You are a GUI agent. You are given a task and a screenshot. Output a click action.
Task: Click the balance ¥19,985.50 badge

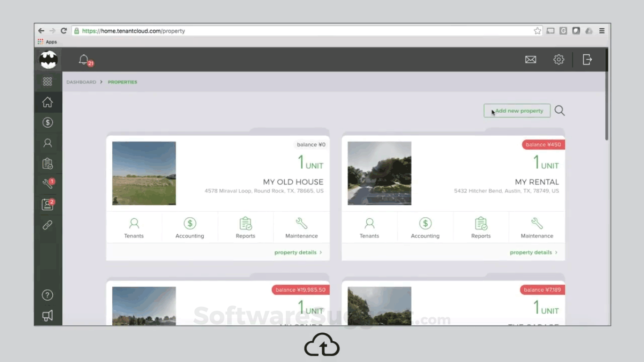click(x=300, y=290)
